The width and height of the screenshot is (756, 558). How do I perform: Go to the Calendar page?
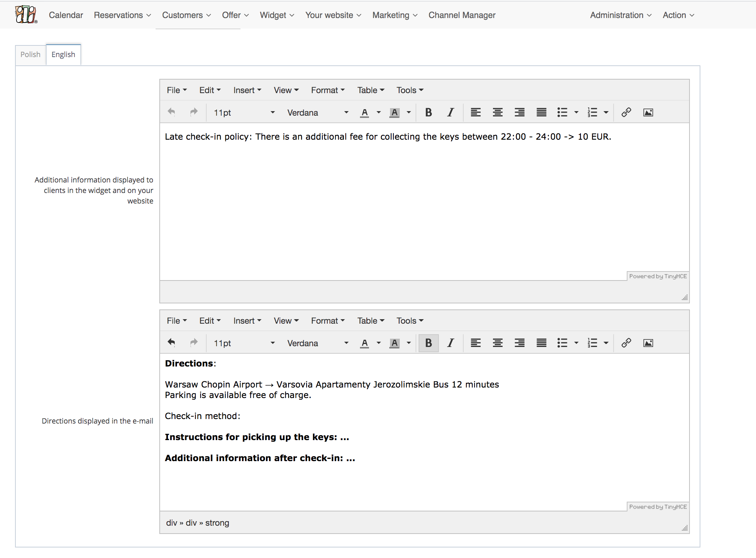66,15
